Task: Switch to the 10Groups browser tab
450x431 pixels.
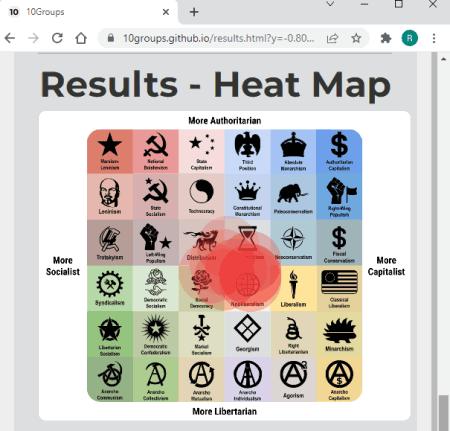Action: (x=89, y=12)
